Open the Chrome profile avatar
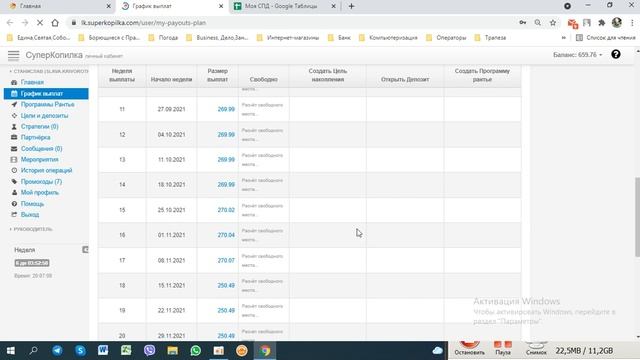Screen dimensions: 640x360 click(x=617, y=23)
